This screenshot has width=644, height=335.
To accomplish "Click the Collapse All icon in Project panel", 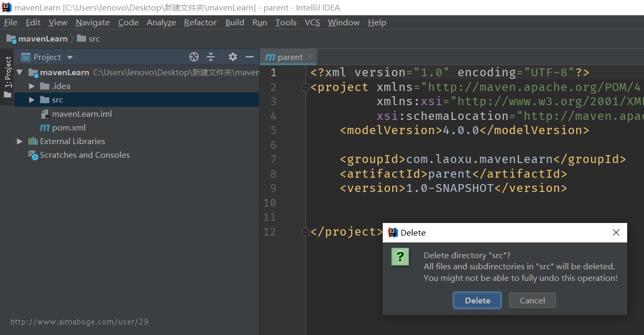I will (x=211, y=57).
